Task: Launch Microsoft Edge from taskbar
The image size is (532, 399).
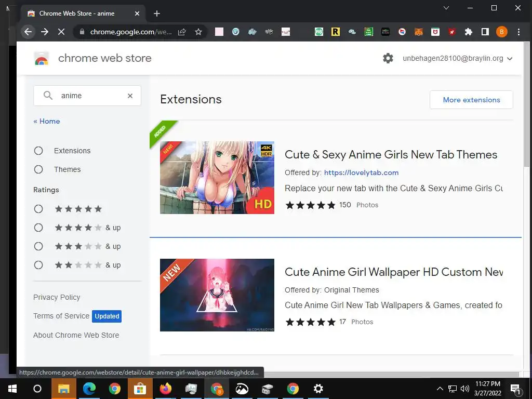Action: click(x=89, y=389)
